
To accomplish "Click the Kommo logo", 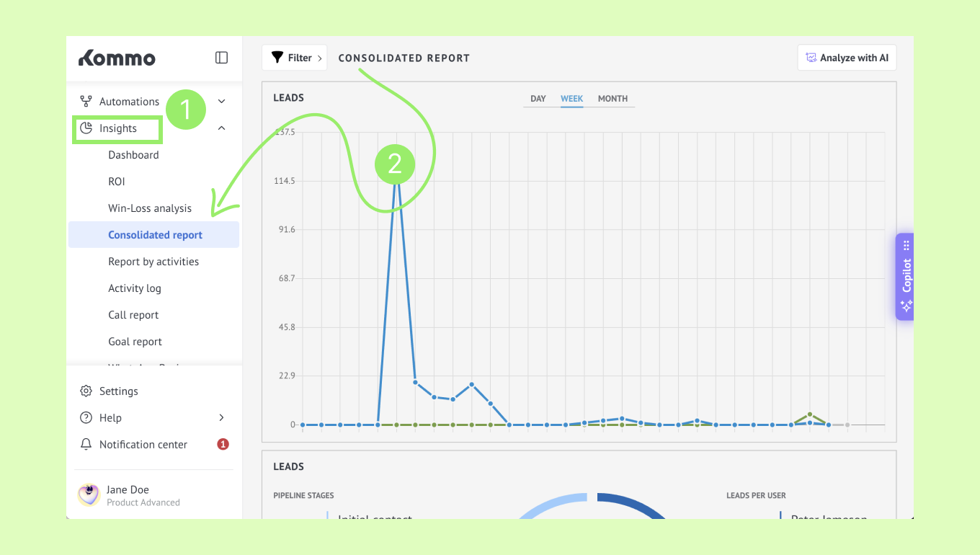I will 117,58.
